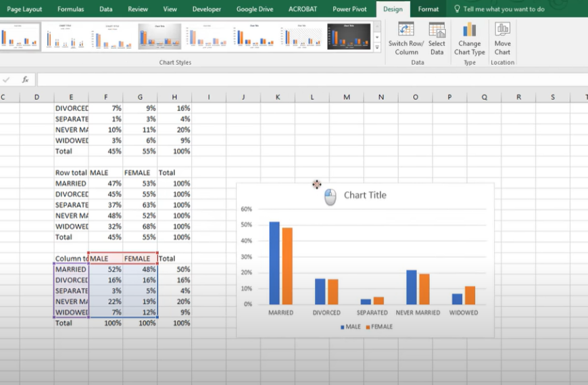Choose the third chart style thumbnail

112,36
